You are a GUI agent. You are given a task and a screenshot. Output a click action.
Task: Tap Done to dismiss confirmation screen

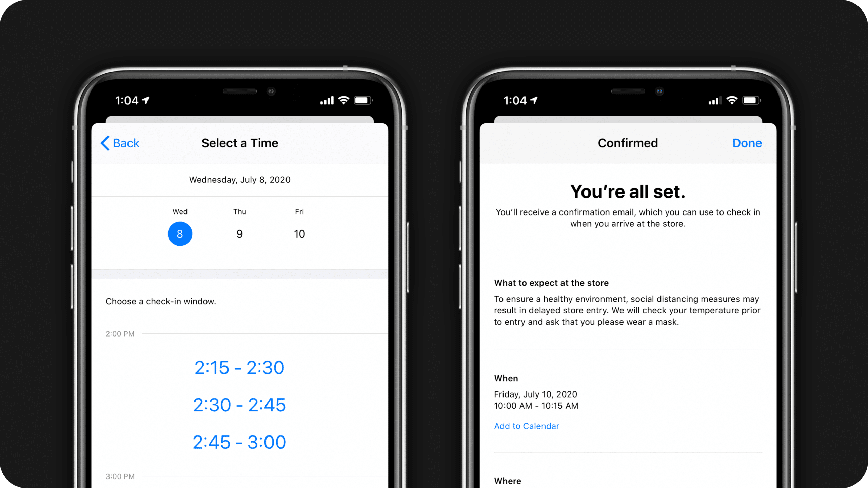pos(747,143)
